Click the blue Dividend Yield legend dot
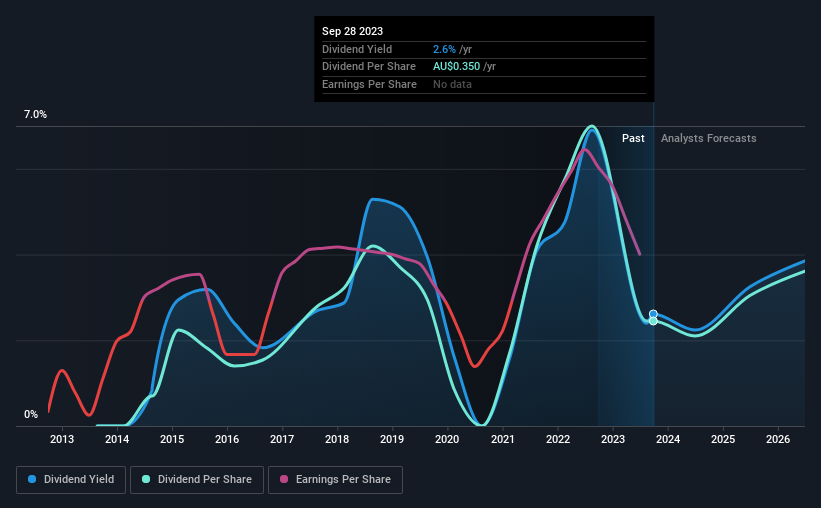The height and width of the screenshot is (508, 821). click(x=32, y=479)
